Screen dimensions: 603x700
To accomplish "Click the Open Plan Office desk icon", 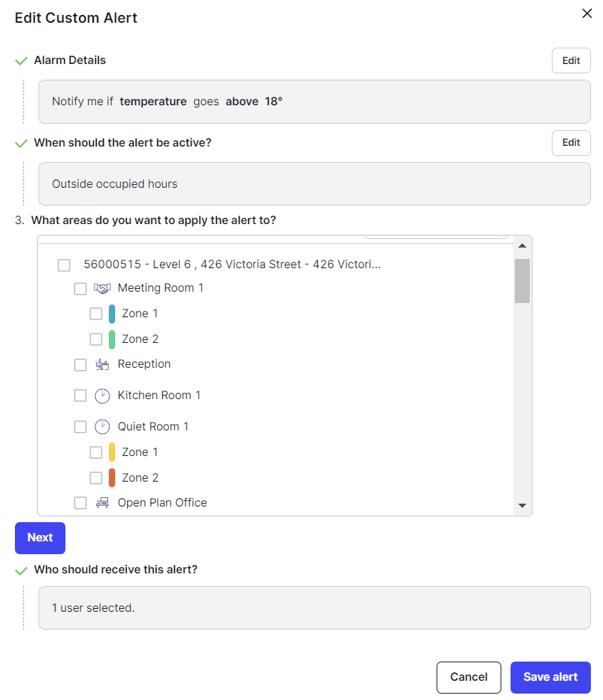I will [102, 503].
